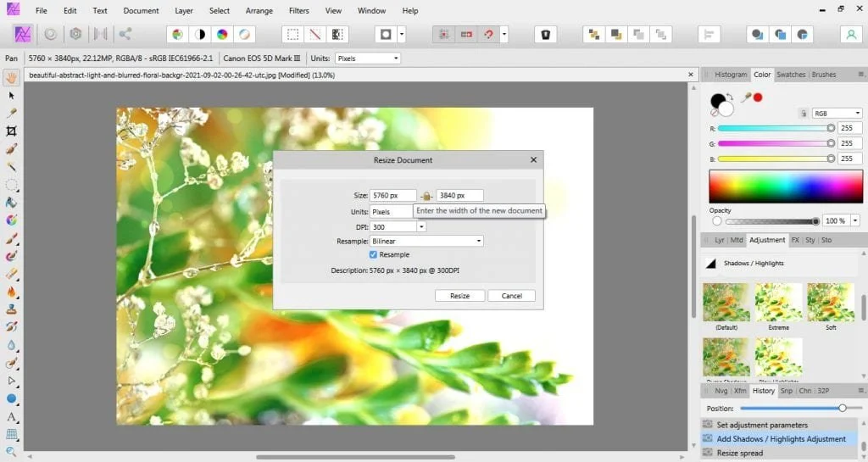Pick a color from the spectrum box
The width and height of the screenshot is (868, 462).
coord(786,186)
